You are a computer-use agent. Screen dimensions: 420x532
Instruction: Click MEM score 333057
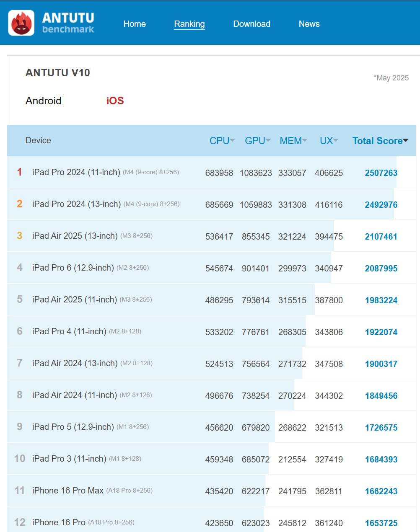click(x=292, y=173)
